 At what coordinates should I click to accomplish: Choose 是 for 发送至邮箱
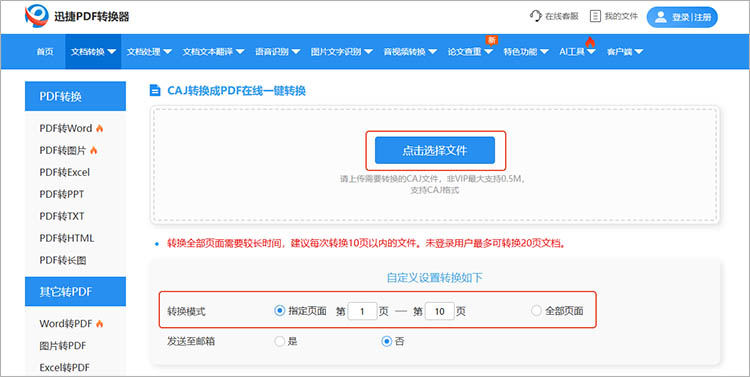(x=279, y=341)
